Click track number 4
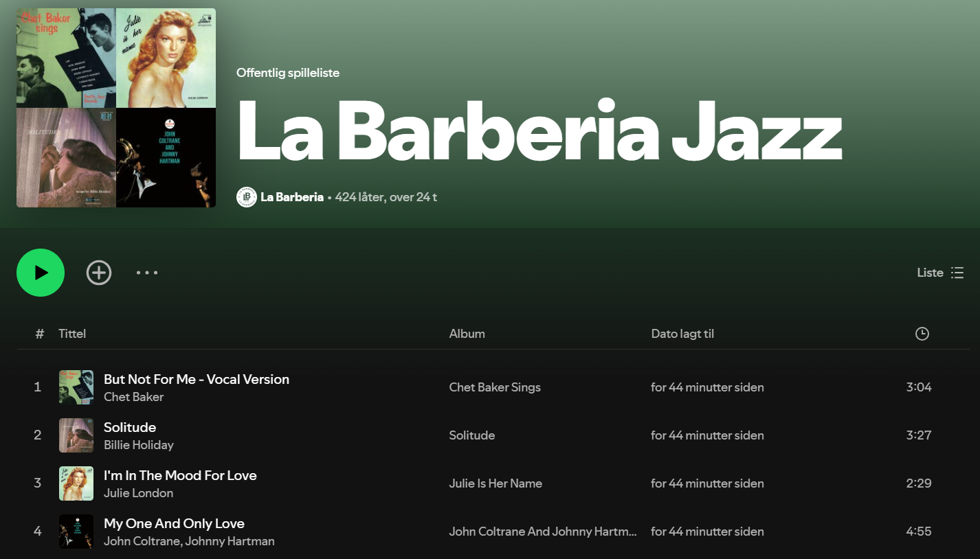Viewport: 980px width, 559px height. coord(38,532)
